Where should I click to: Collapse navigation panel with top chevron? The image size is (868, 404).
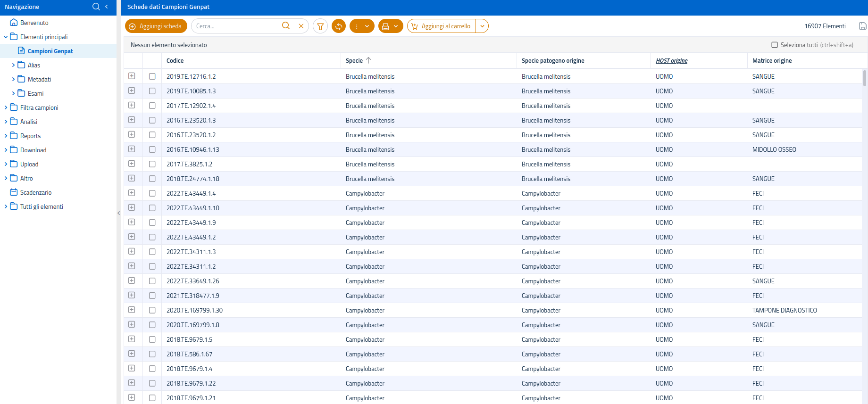(x=107, y=7)
